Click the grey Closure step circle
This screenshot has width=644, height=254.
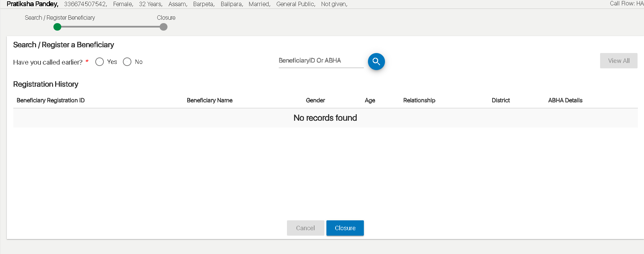163,27
